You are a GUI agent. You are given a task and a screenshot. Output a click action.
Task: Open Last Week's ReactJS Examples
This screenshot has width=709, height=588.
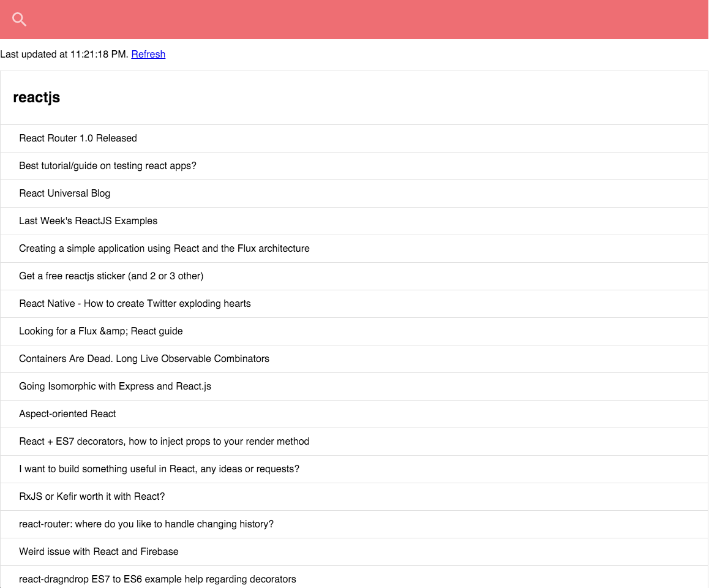pos(354,221)
